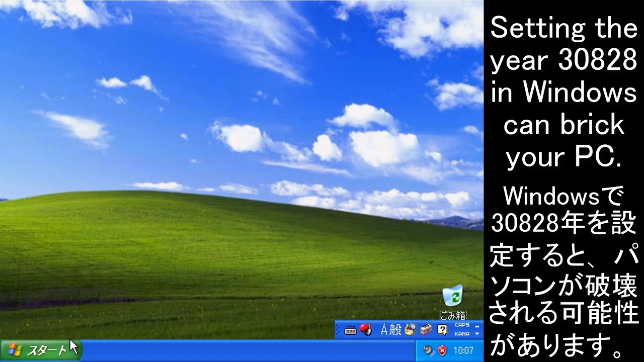Change input mode via the A indicator

click(x=384, y=330)
